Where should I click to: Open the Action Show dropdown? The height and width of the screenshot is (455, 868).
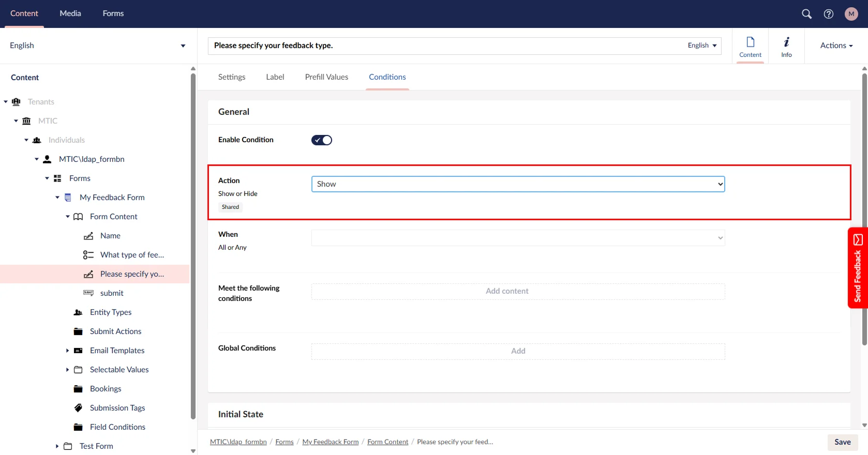pos(518,184)
